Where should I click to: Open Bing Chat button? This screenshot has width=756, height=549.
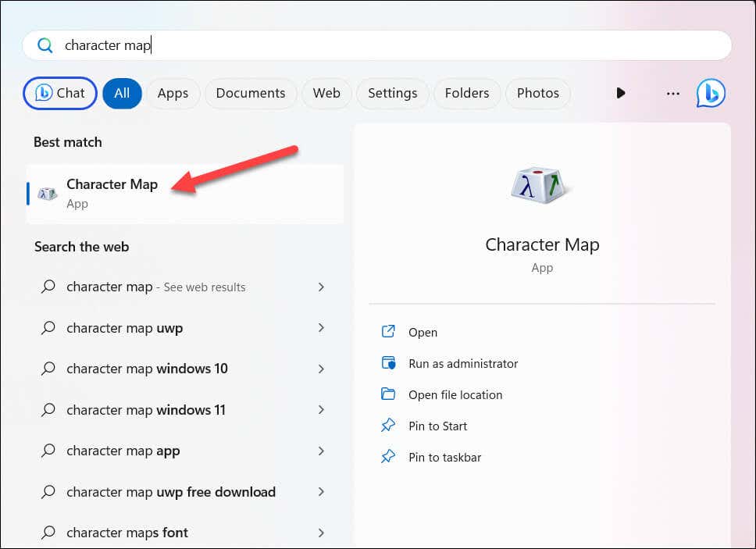click(60, 93)
